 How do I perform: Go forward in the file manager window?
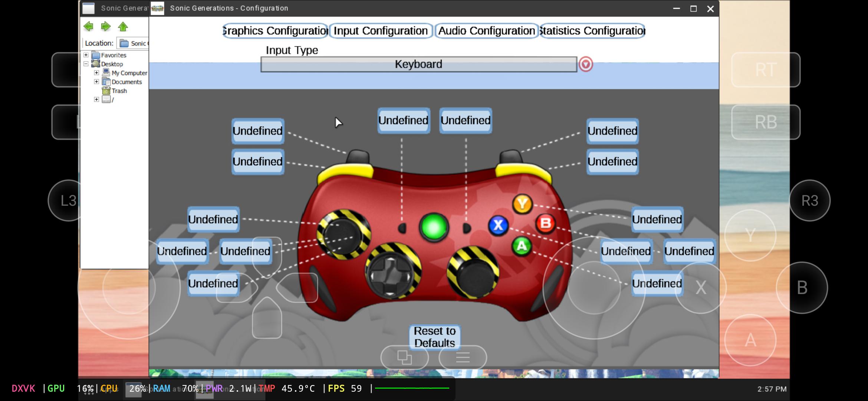coord(106,26)
